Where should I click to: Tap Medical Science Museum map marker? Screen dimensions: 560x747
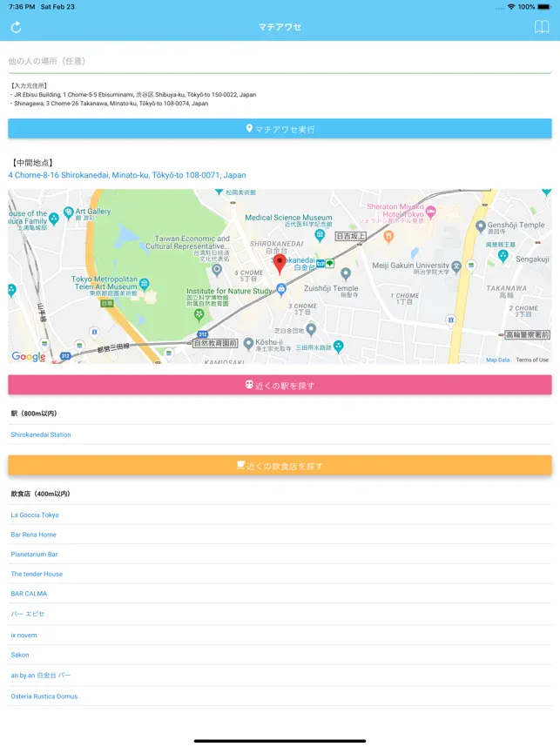coord(320,234)
